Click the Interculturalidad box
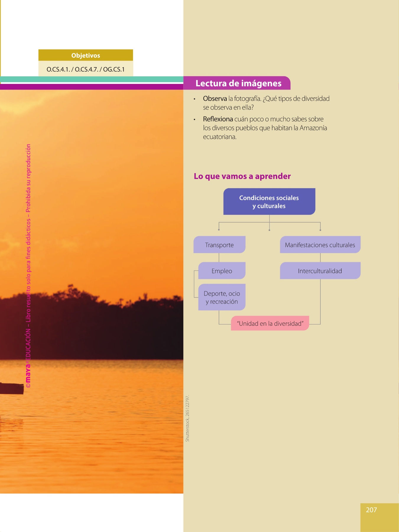This screenshot has width=399, height=532. click(x=320, y=271)
